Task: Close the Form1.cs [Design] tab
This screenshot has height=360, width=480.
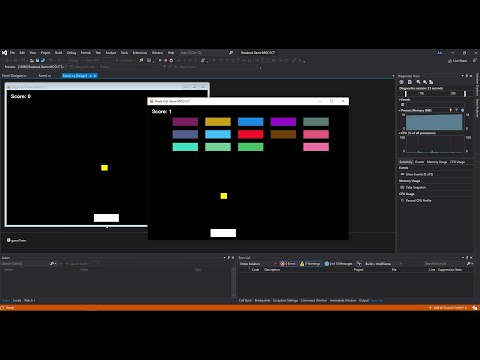Action: click(x=95, y=76)
